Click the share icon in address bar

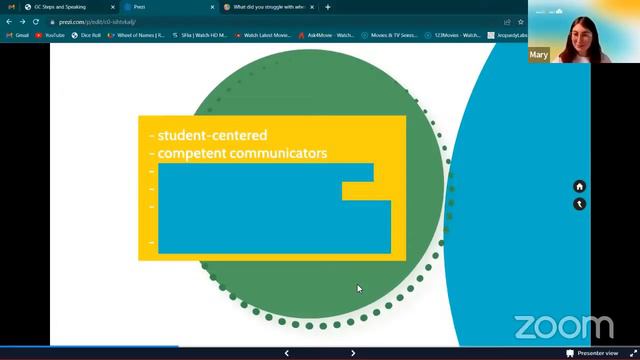pos(507,22)
